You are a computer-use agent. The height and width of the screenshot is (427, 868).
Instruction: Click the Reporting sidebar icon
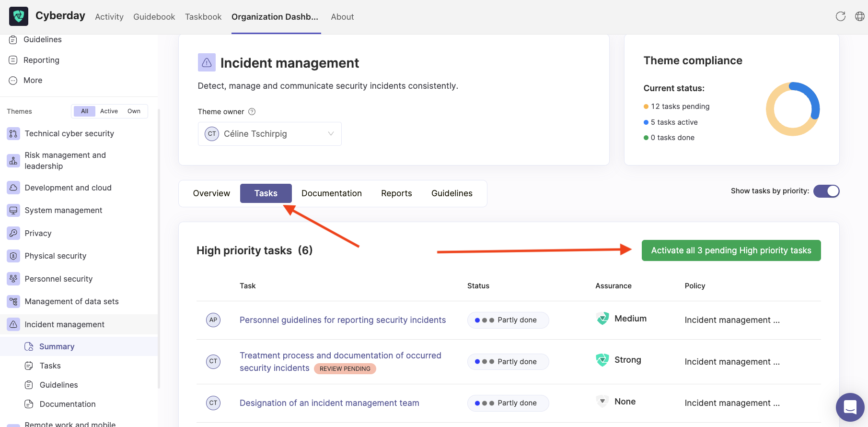point(13,60)
